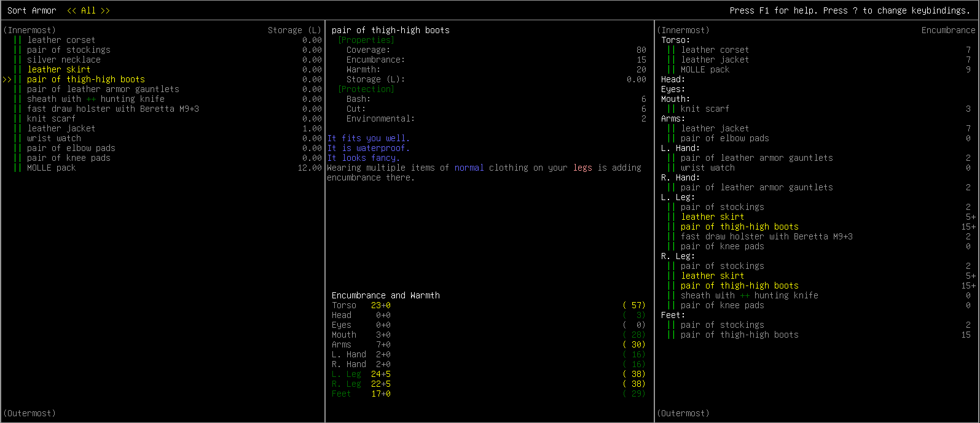Select pair of knee pads in Storage list
Screen dimensions: 980x423
click(162, 158)
